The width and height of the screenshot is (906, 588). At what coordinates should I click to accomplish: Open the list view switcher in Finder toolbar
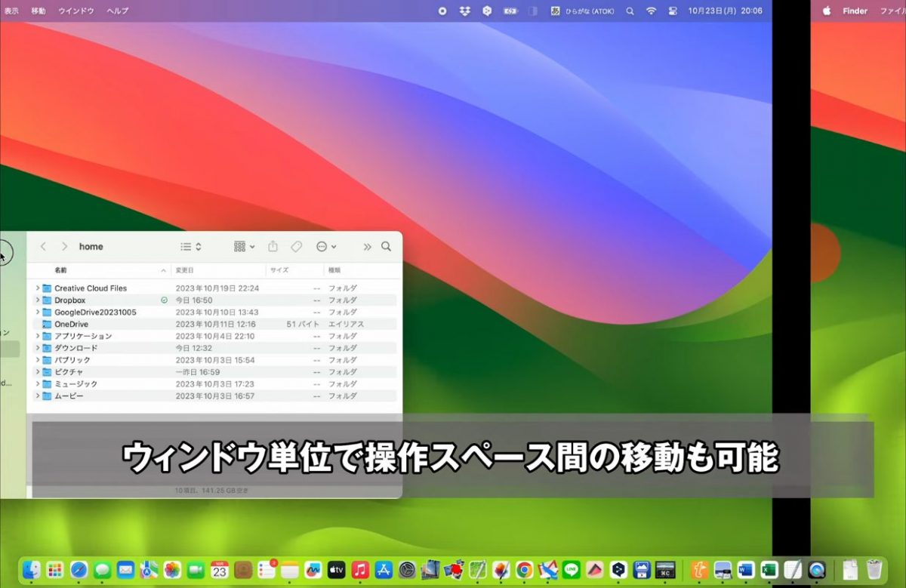[x=191, y=247]
